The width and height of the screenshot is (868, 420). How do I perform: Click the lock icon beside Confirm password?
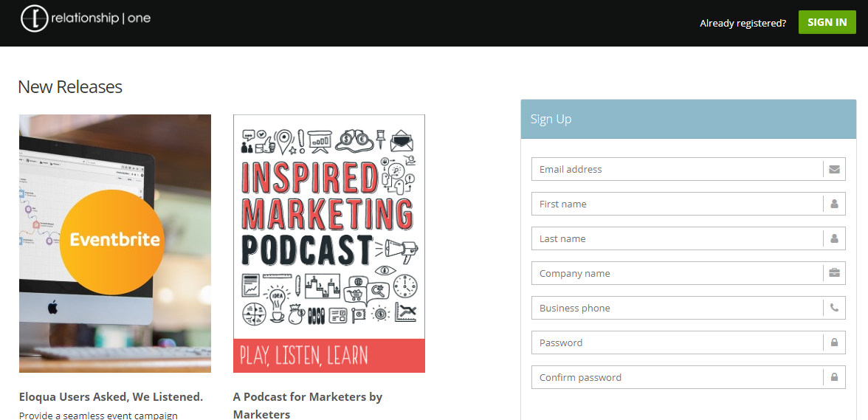tap(834, 377)
